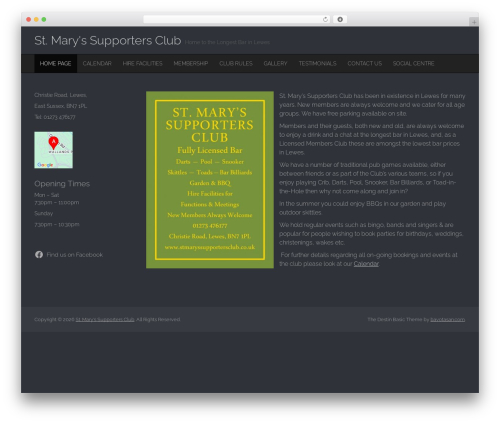Click the red close window dot
The image size is (500, 423).
[x=29, y=19]
